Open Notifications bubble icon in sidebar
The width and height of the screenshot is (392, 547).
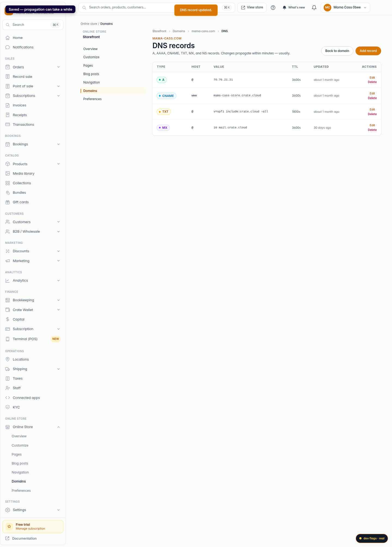[8, 47]
